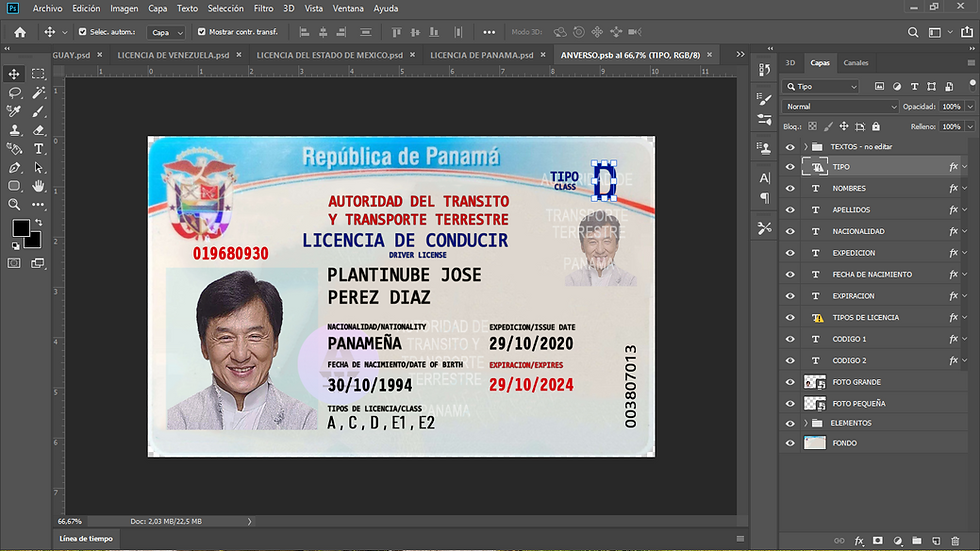Screen dimensions: 980x551
Task: Select the Eraser tool
Action: click(x=38, y=130)
